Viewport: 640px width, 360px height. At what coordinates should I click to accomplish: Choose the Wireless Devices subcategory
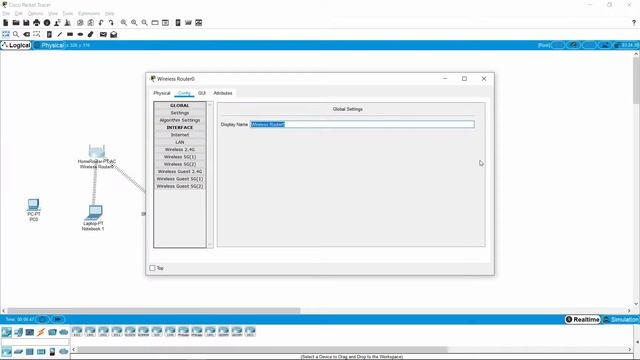(41, 351)
